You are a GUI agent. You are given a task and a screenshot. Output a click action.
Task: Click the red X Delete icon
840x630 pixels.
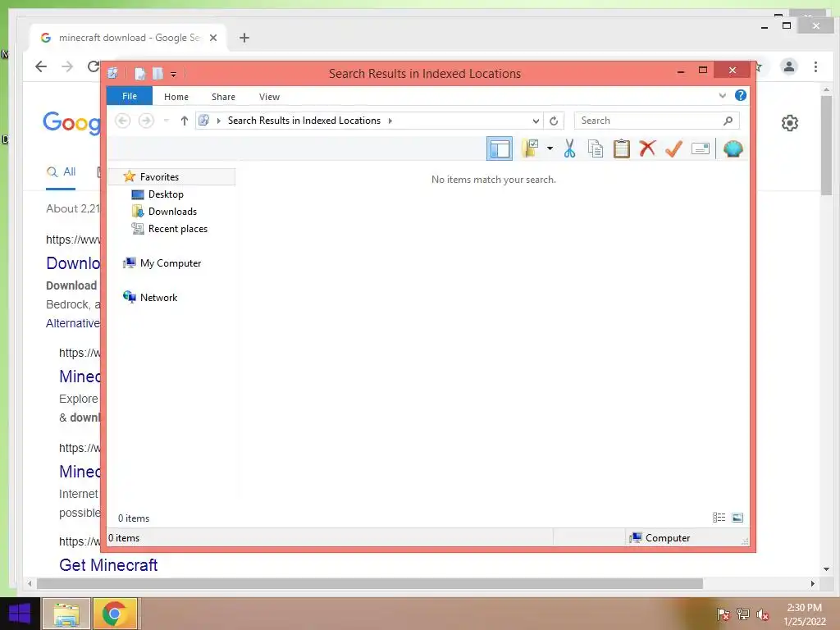pyautogui.click(x=647, y=148)
